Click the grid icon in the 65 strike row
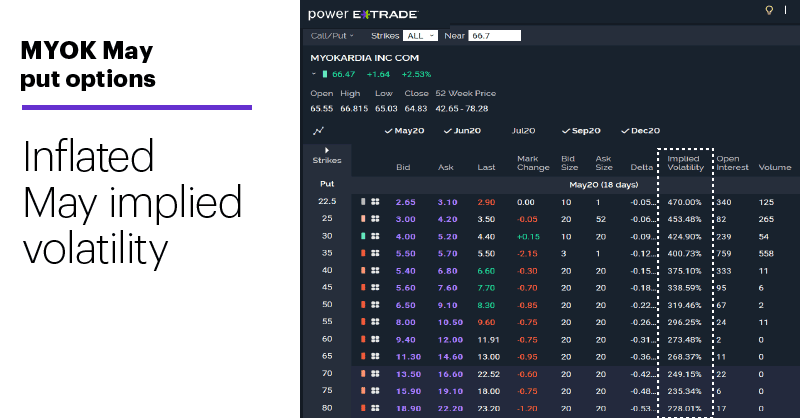The height and width of the screenshot is (418, 800). pyautogui.click(x=375, y=356)
